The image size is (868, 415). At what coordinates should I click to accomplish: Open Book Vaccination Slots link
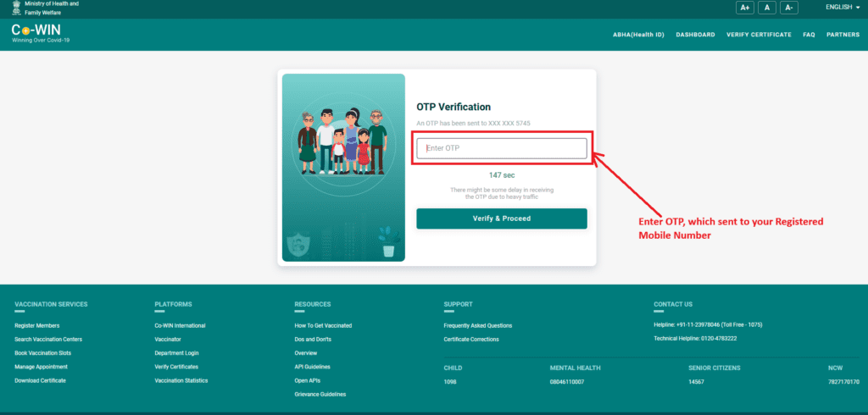pyautogui.click(x=42, y=353)
